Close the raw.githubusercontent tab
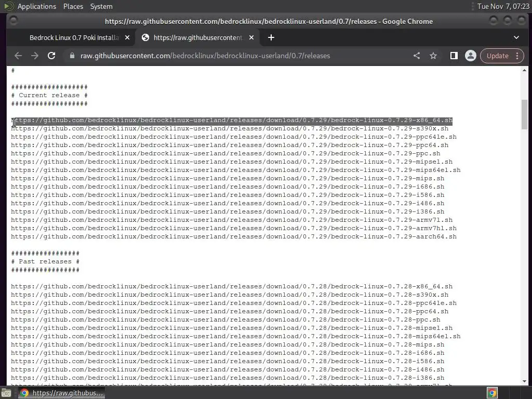The image size is (532, 399). 251,37
